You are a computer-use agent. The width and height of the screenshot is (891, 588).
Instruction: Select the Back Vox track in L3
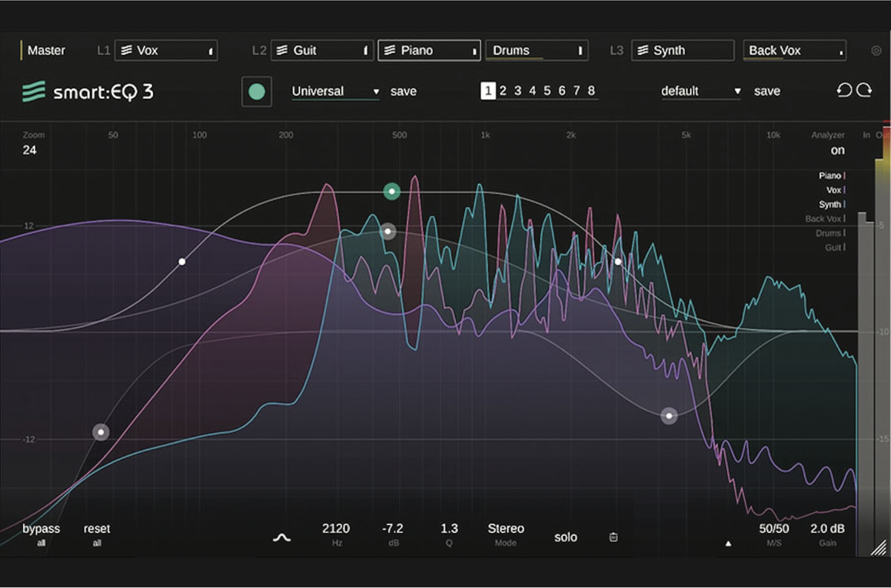(794, 50)
